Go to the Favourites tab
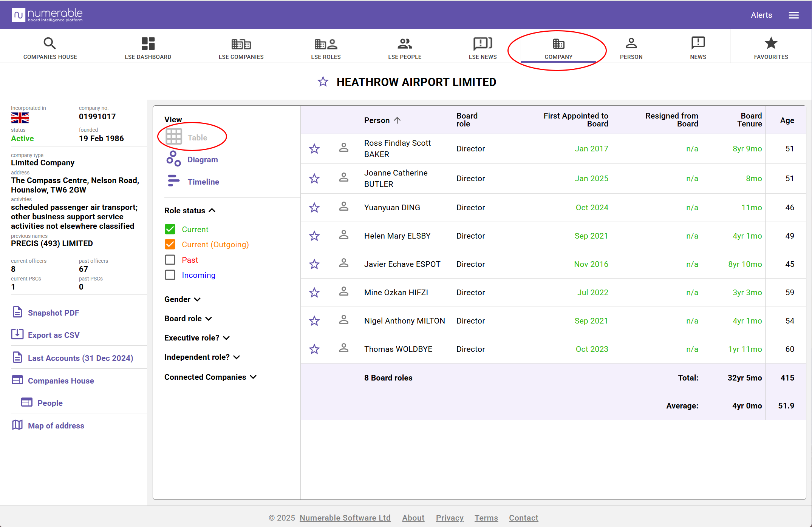Screen dimensions: 812x527 [771, 48]
